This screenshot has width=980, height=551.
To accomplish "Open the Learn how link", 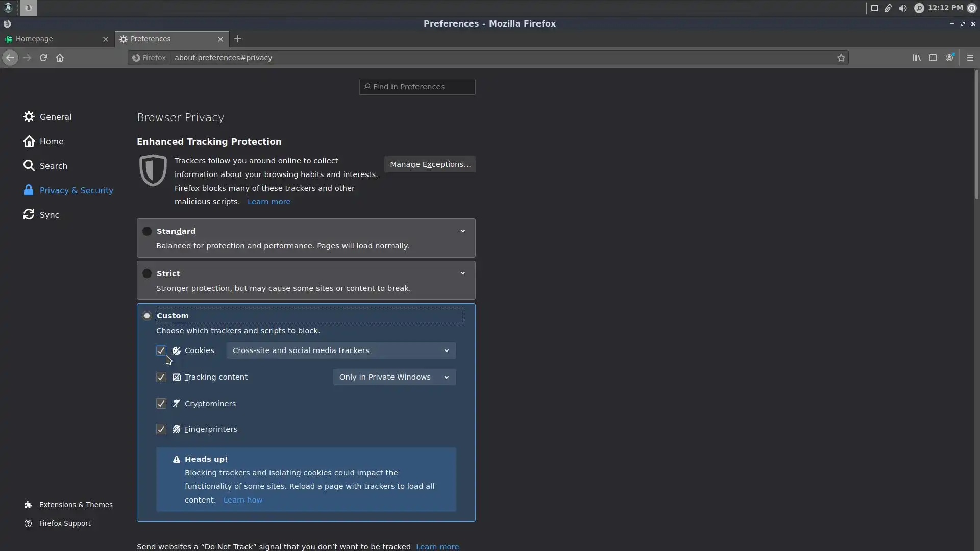I will [x=243, y=500].
